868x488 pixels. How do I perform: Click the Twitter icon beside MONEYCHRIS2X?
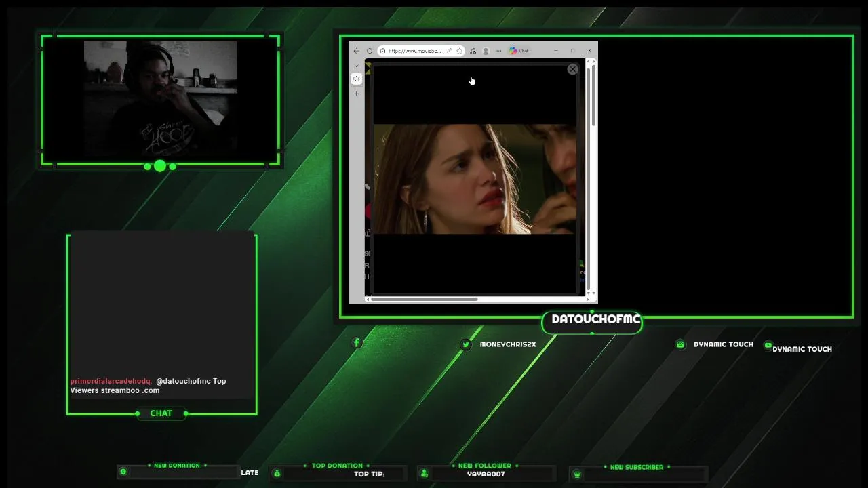466,344
